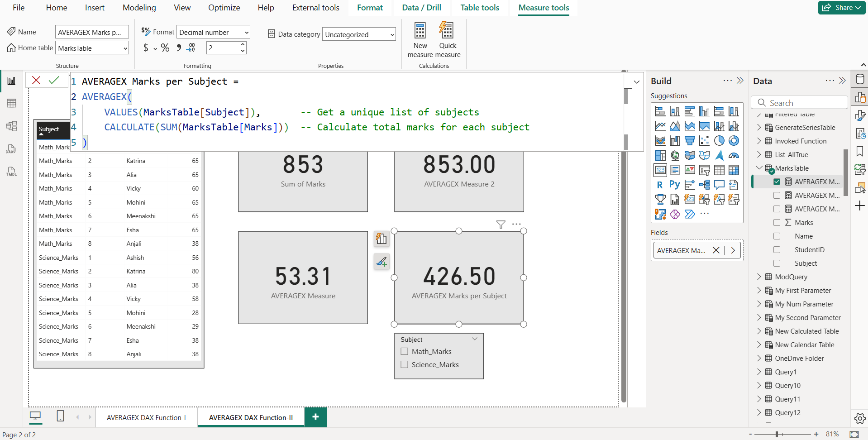This screenshot has width=868, height=440.
Task: Click the Quick measure icon
Action: point(447,31)
